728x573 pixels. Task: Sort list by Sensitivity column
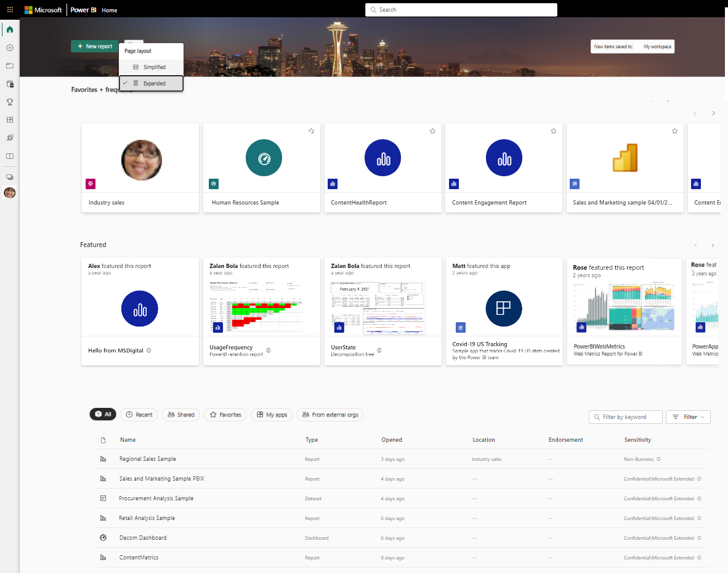click(x=637, y=440)
